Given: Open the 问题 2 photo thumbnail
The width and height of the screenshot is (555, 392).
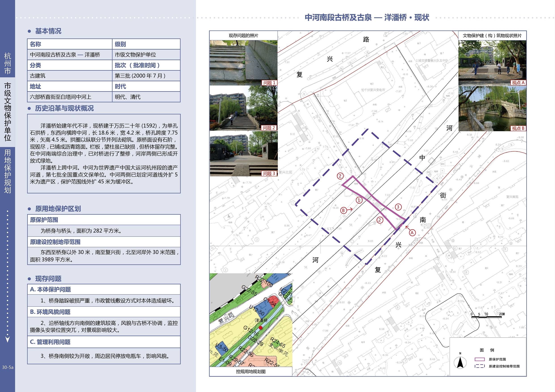Looking at the screenshot, I should tap(243, 108).
